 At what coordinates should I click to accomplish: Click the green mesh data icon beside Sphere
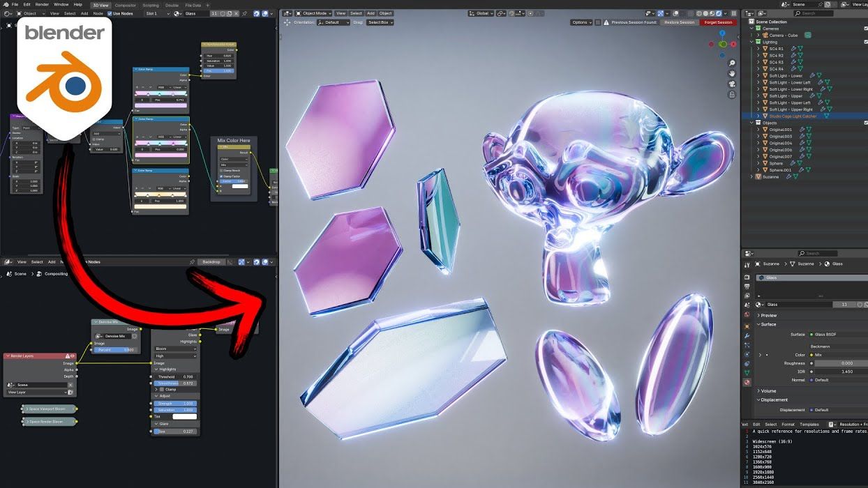801,163
